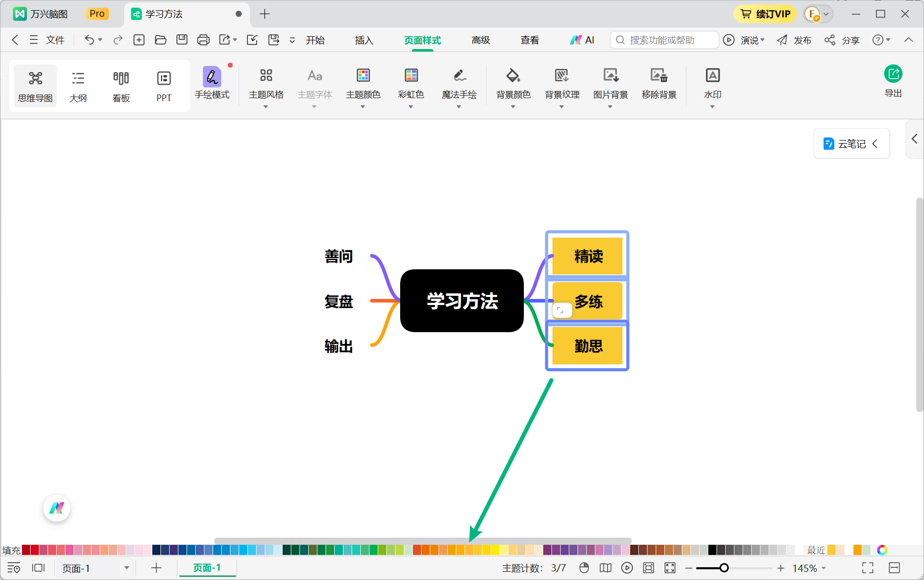Switch to Outline view (大纲)

click(78, 86)
